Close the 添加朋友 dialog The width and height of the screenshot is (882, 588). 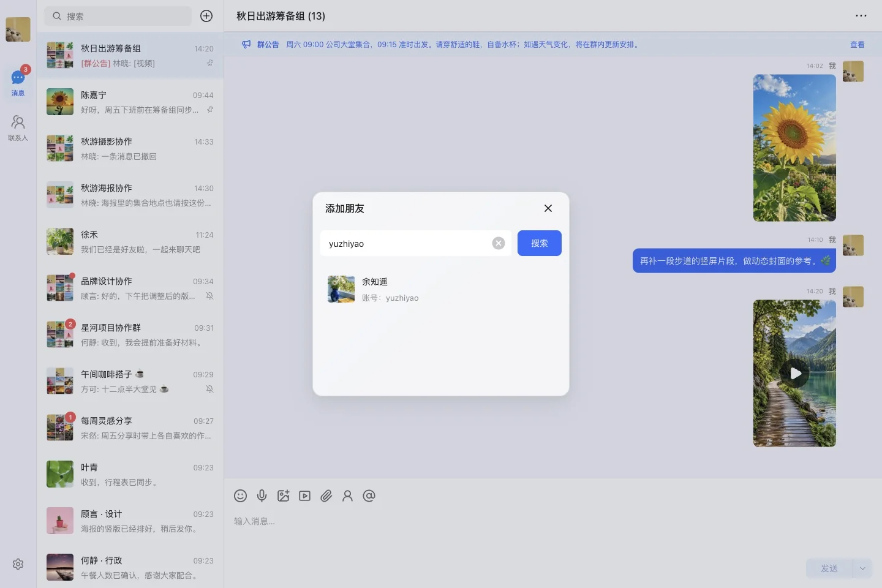coord(548,208)
